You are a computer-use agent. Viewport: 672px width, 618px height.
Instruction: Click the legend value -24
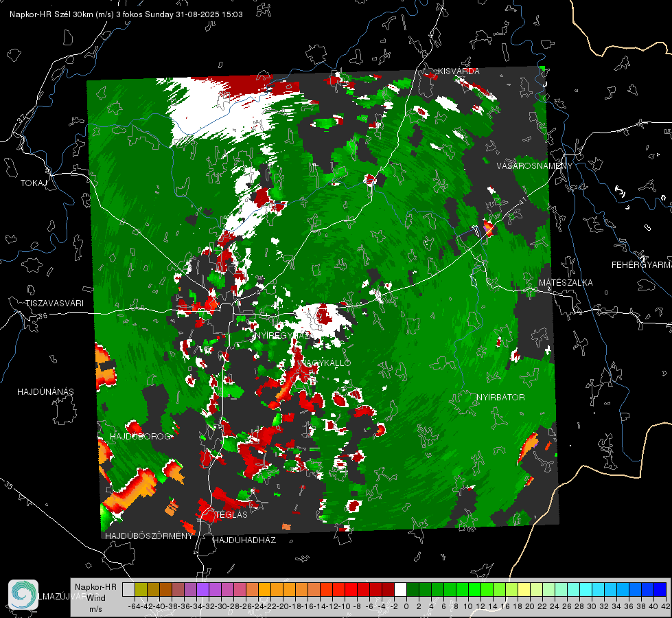(x=258, y=606)
